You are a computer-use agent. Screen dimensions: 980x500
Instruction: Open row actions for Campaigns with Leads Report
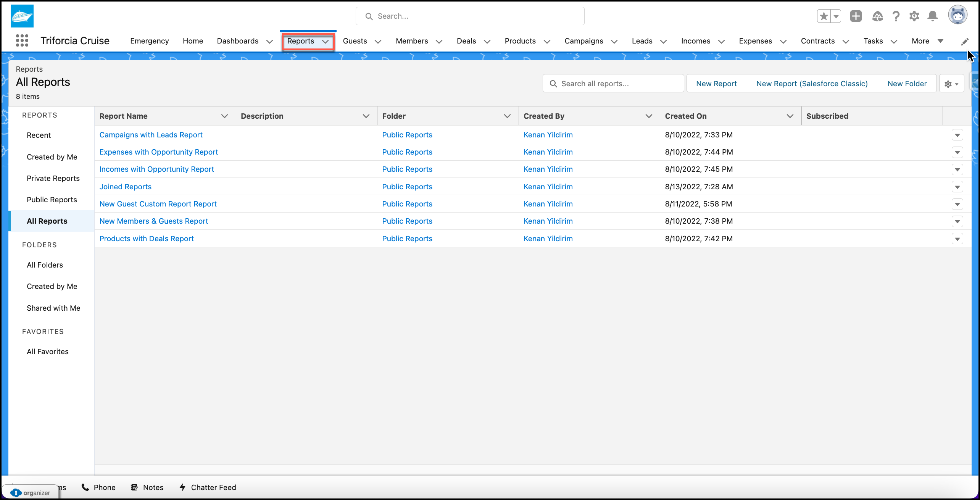(957, 135)
